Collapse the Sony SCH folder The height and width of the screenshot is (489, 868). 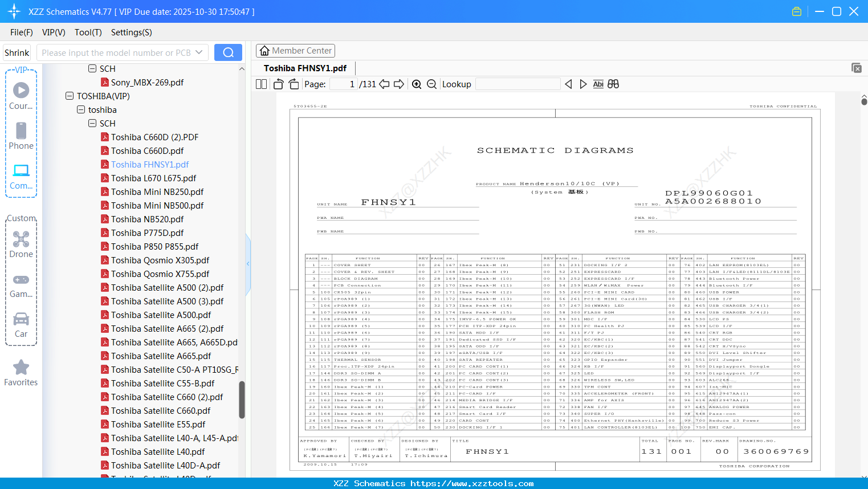coord(92,68)
